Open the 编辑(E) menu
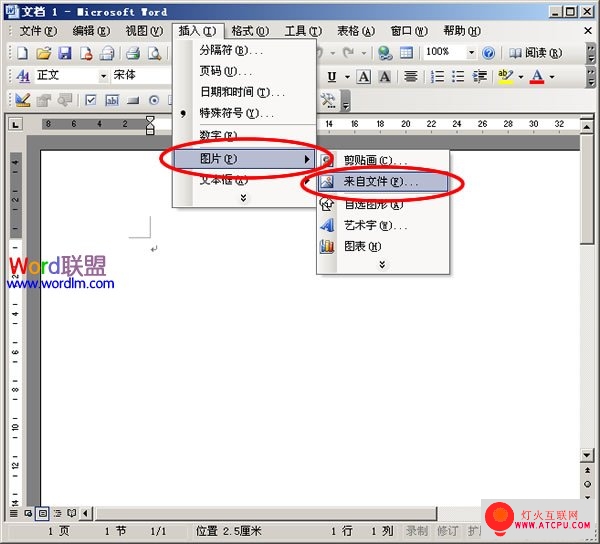Viewport: 600px width, 544px height. pyautogui.click(x=91, y=31)
